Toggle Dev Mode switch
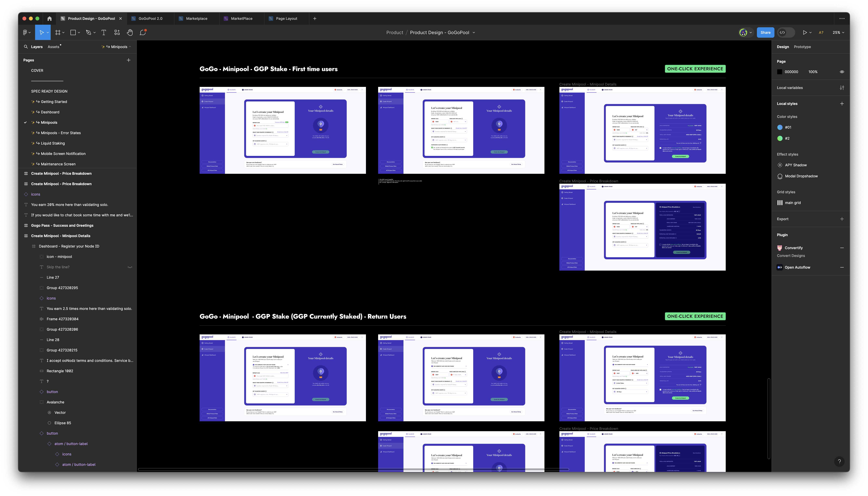Viewport: 868px width, 496px height. click(x=786, y=32)
